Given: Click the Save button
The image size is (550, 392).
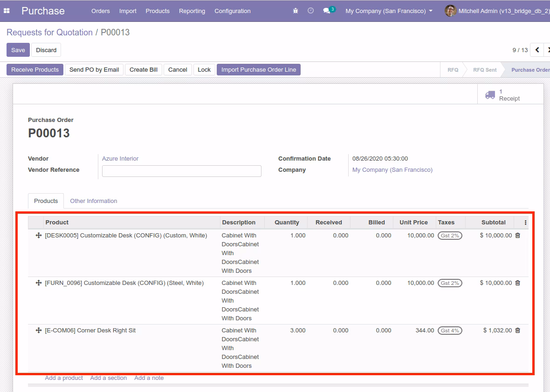Looking at the screenshot, I should click(x=18, y=50).
